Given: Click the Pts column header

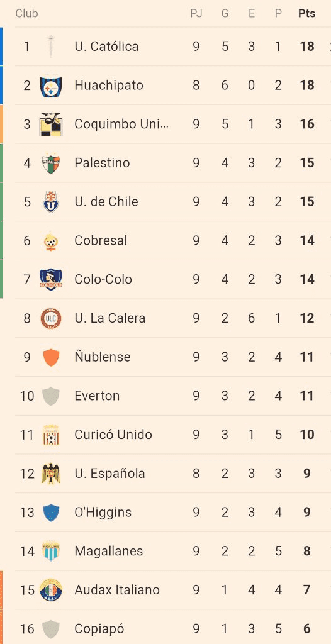Looking at the screenshot, I should tap(306, 14).
